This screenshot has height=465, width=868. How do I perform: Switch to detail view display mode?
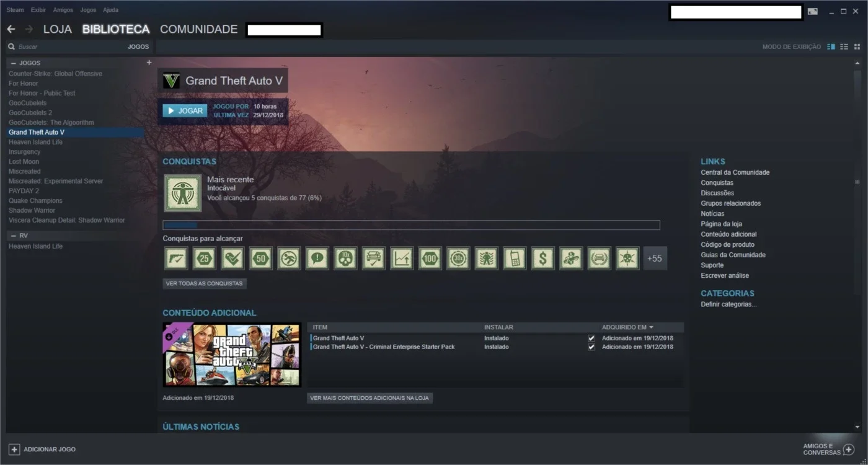tap(831, 46)
